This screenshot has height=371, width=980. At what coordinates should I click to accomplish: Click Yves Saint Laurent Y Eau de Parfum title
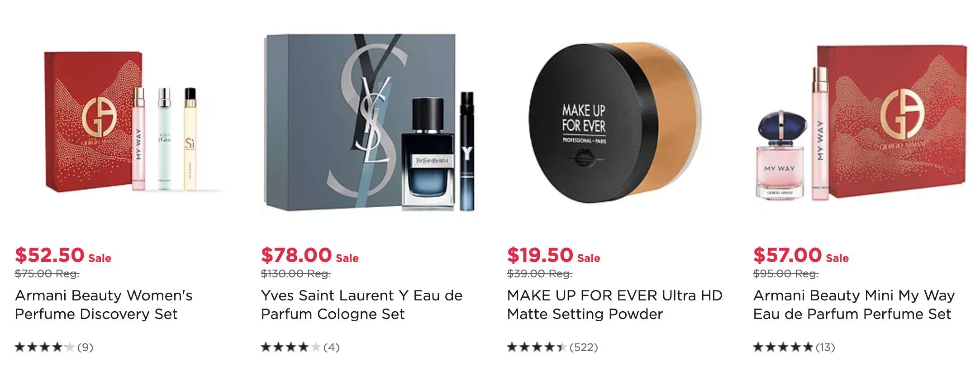pos(362,304)
